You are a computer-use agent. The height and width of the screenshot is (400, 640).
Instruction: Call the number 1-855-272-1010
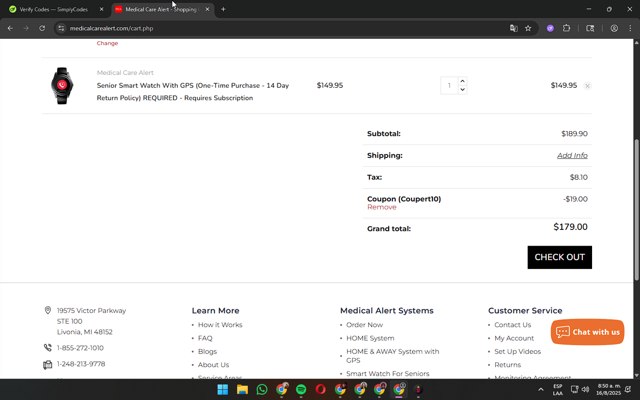80,348
